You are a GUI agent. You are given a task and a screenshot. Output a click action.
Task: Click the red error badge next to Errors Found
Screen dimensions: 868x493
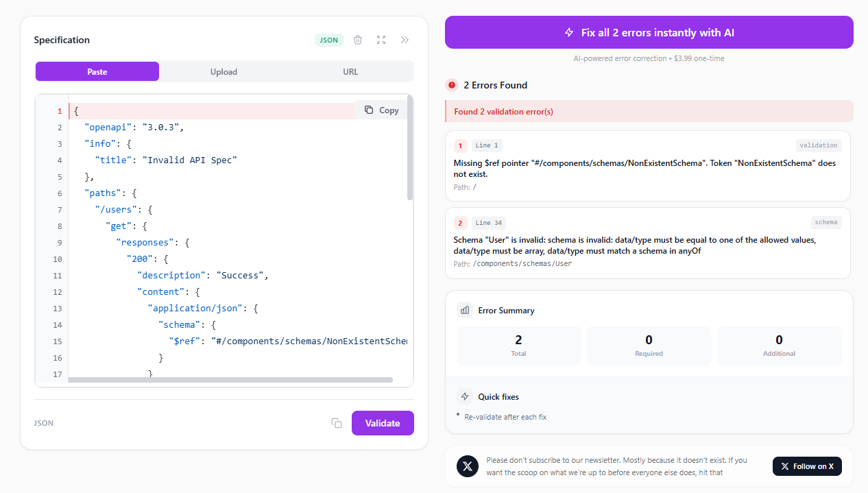click(x=452, y=85)
